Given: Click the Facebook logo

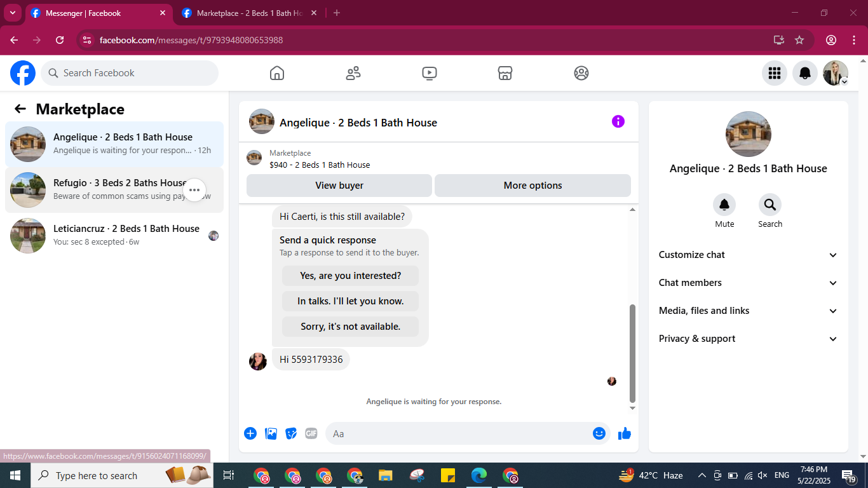Looking at the screenshot, I should pos(23,73).
